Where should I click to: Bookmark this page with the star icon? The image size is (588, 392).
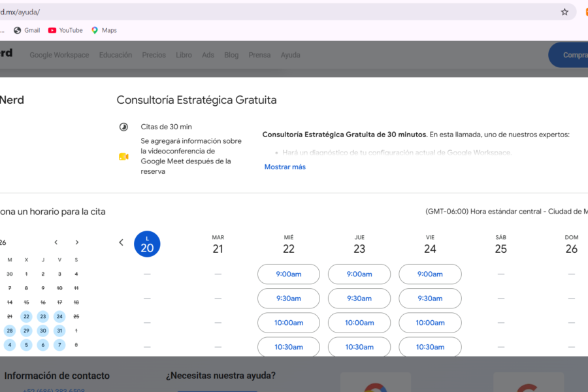tap(564, 12)
